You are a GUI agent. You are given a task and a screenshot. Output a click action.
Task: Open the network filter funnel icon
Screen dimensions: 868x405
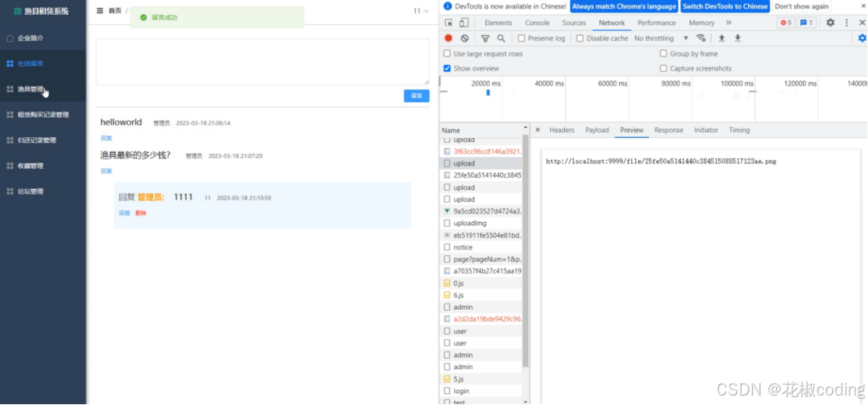(485, 38)
